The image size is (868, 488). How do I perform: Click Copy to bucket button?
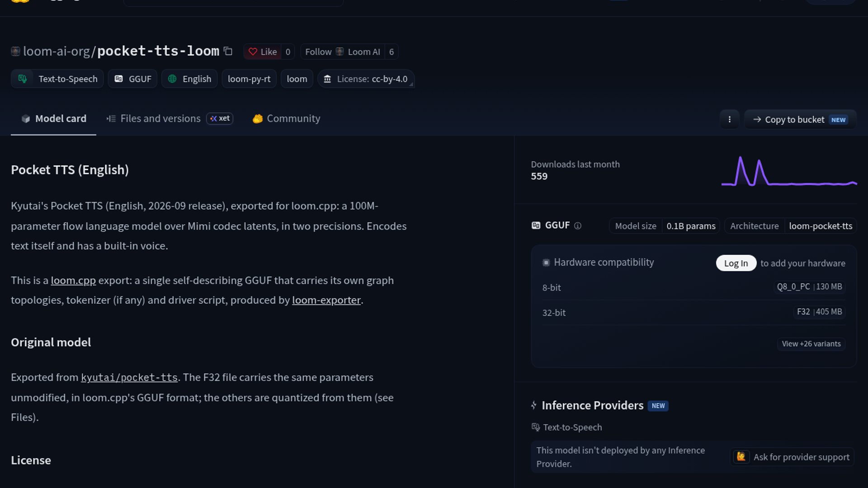(800, 119)
